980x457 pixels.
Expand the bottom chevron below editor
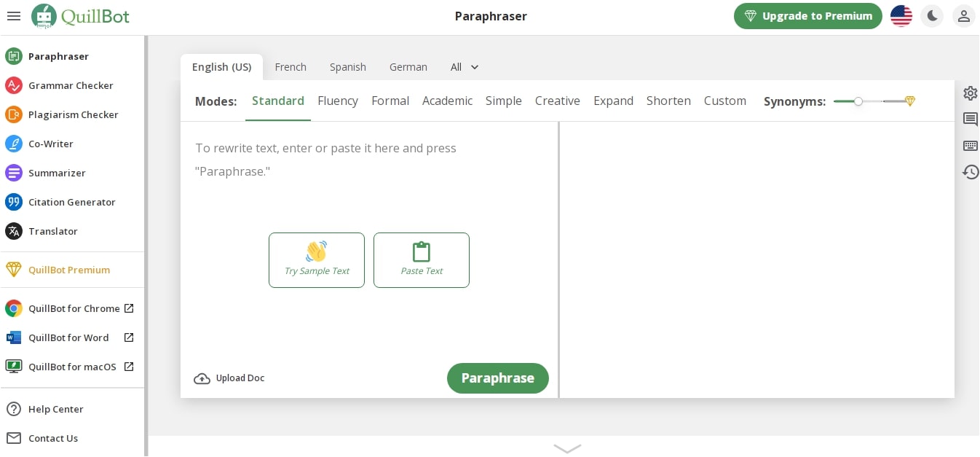pyautogui.click(x=567, y=448)
